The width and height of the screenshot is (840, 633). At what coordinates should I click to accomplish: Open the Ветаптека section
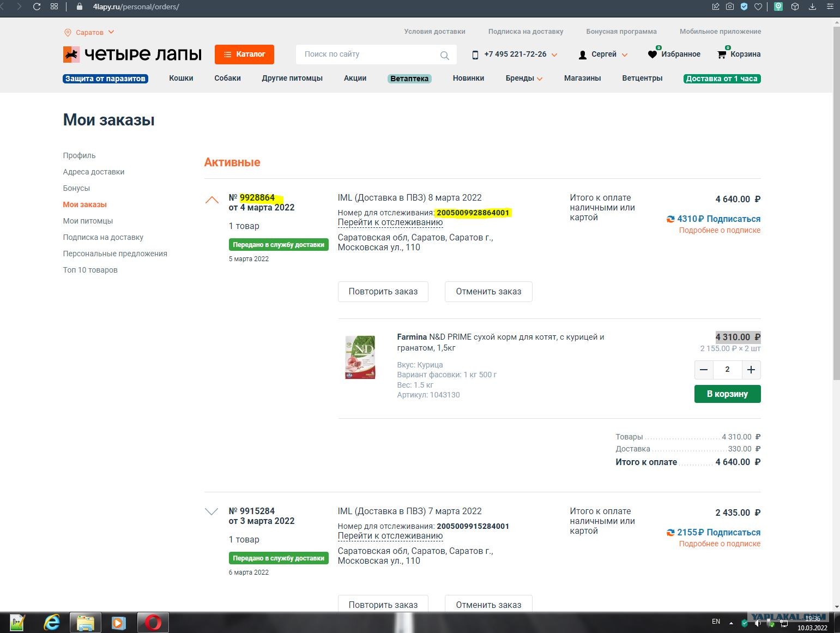(409, 79)
